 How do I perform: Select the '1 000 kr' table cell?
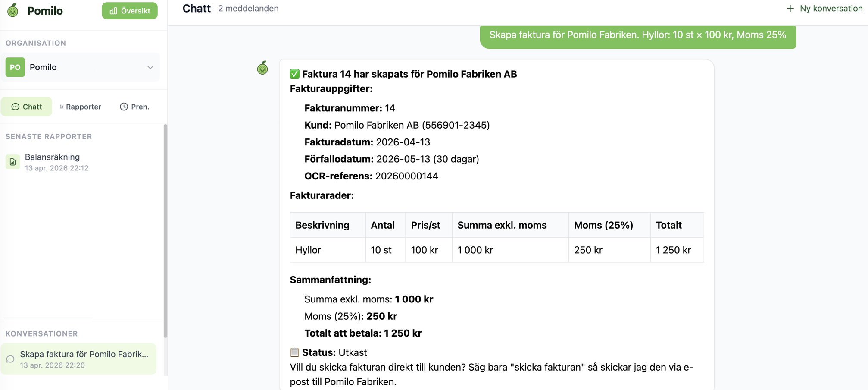[510, 250]
